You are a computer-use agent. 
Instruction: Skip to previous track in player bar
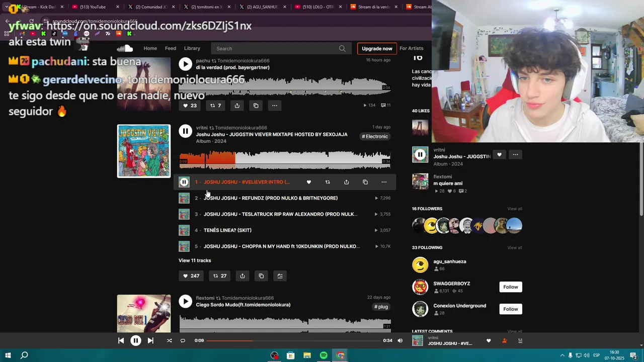(121, 340)
